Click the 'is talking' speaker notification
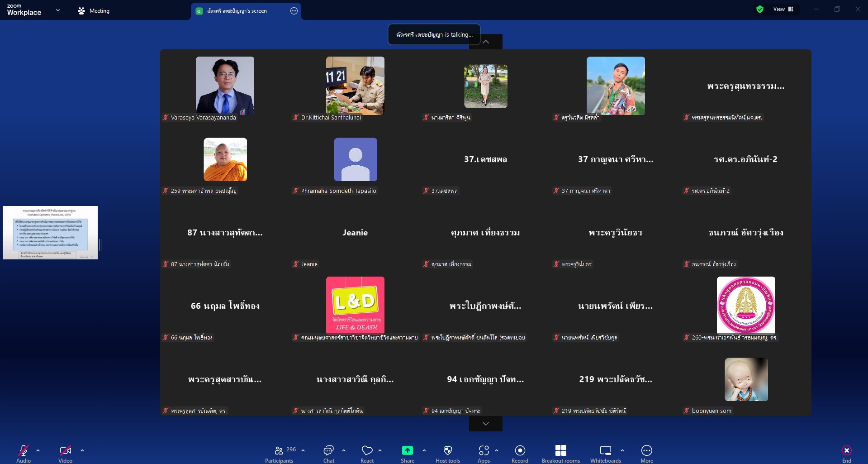 [434, 34]
